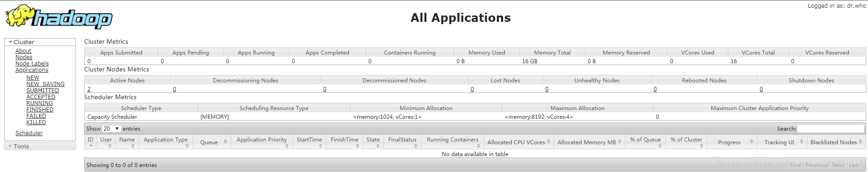
Task: Sort table by FinalStatus column
Action: 402,142
